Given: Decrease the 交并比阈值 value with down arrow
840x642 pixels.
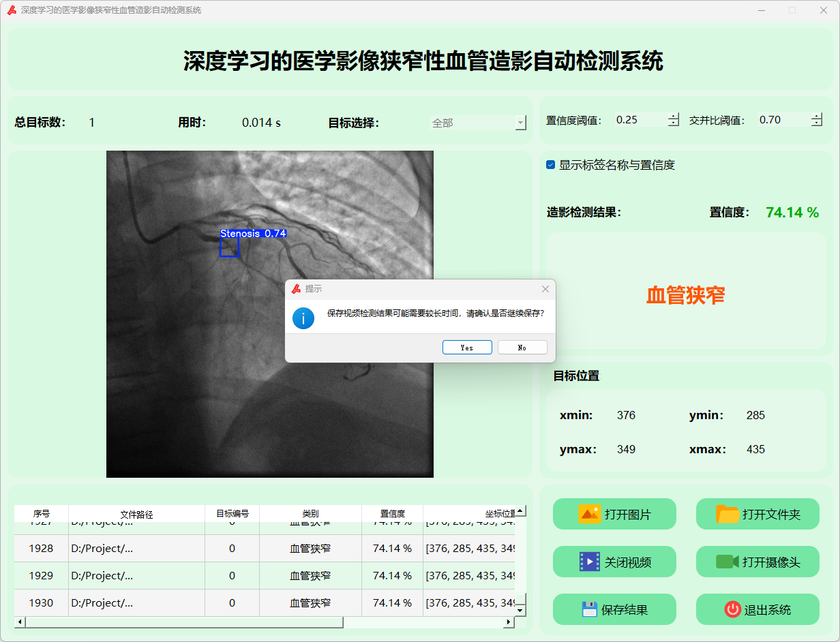Looking at the screenshot, I should tap(816, 123).
